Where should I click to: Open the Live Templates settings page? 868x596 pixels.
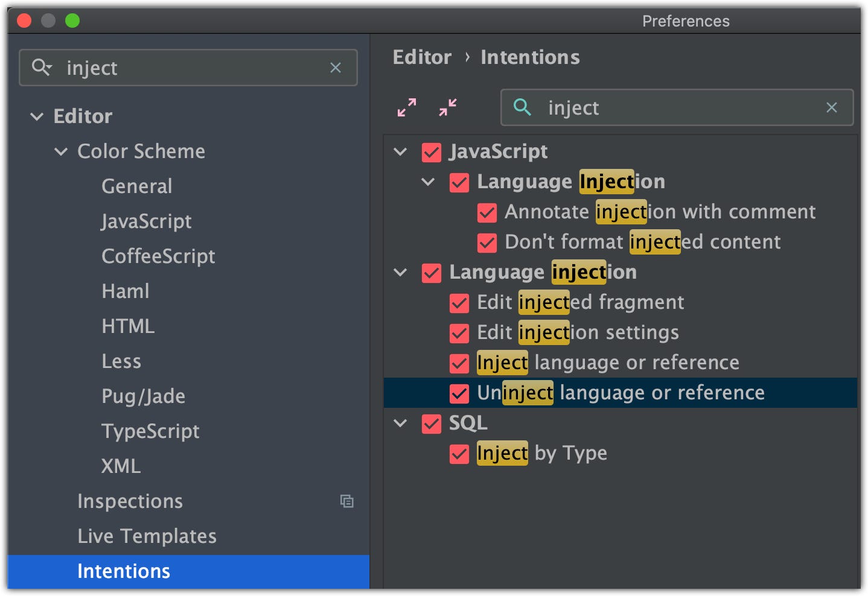click(147, 536)
